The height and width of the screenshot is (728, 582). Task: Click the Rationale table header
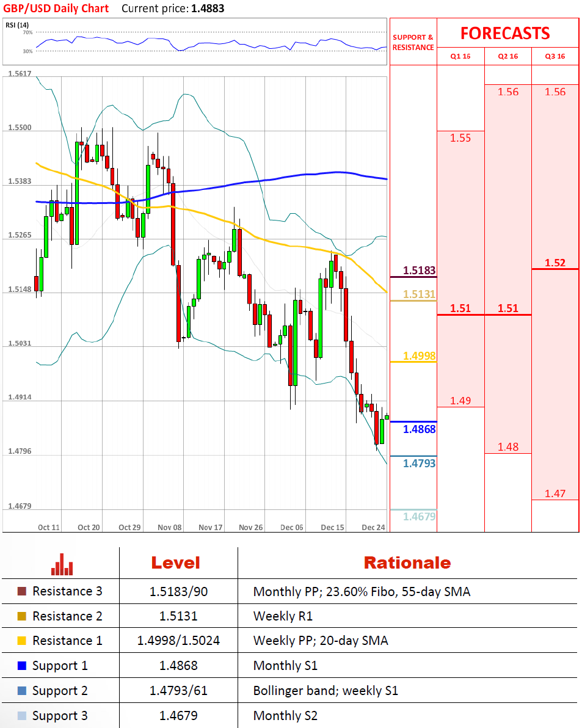(x=407, y=562)
